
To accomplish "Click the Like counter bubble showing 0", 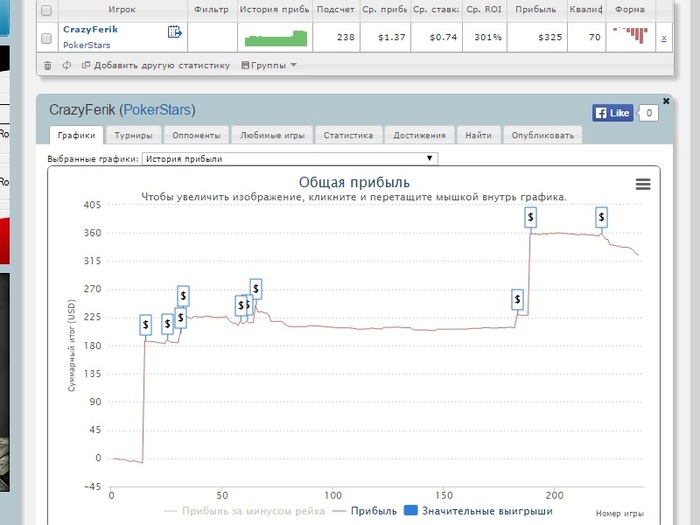I will pos(649,113).
